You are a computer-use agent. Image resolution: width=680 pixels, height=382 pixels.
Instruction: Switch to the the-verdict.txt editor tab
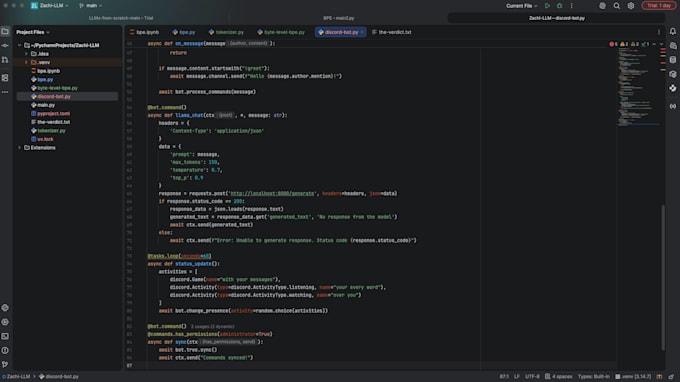click(392, 32)
